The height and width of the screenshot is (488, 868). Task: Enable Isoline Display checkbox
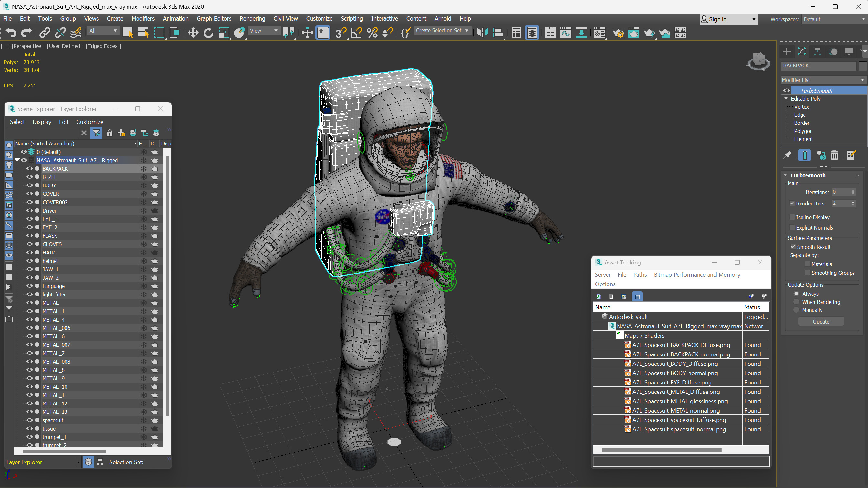[x=792, y=217]
